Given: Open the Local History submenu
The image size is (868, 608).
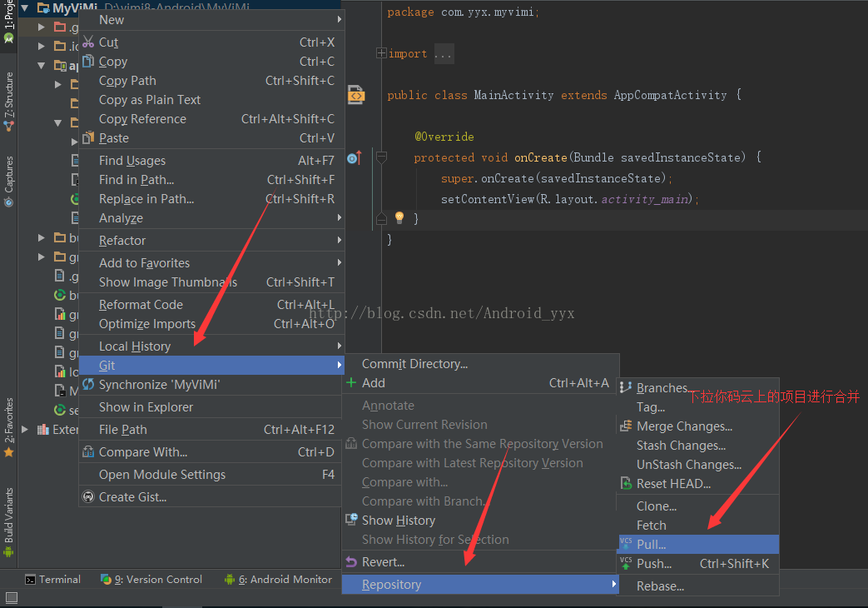Looking at the screenshot, I should coord(211,346).
